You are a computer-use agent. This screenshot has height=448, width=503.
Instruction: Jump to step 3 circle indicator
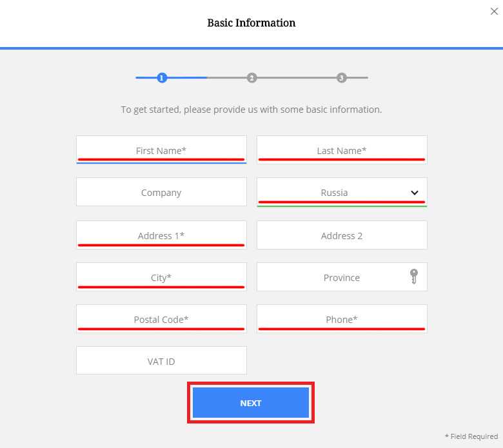tap(341, 77)
